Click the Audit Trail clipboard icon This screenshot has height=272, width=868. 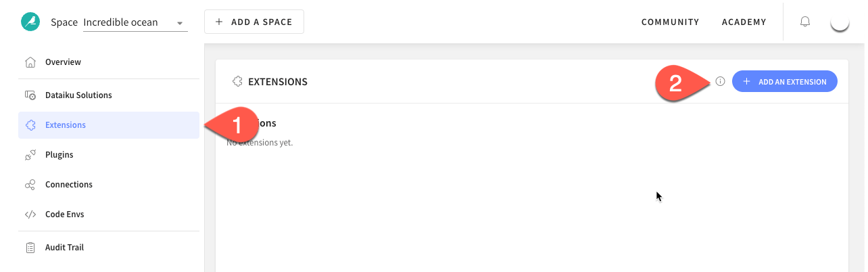click(30, 248)
